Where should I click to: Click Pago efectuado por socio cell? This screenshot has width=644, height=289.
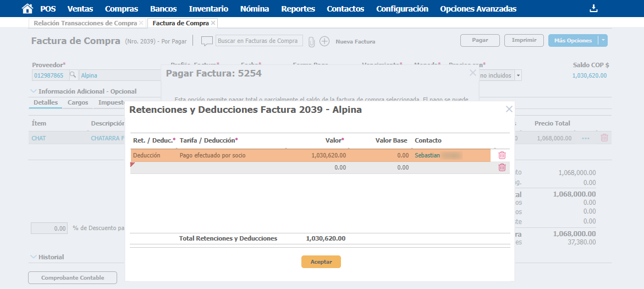[x=232, y=155]
